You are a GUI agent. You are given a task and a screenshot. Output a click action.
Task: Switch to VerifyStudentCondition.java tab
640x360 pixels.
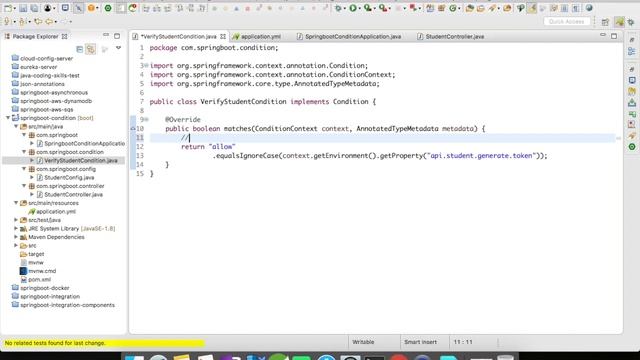click(x=179, y=36)
